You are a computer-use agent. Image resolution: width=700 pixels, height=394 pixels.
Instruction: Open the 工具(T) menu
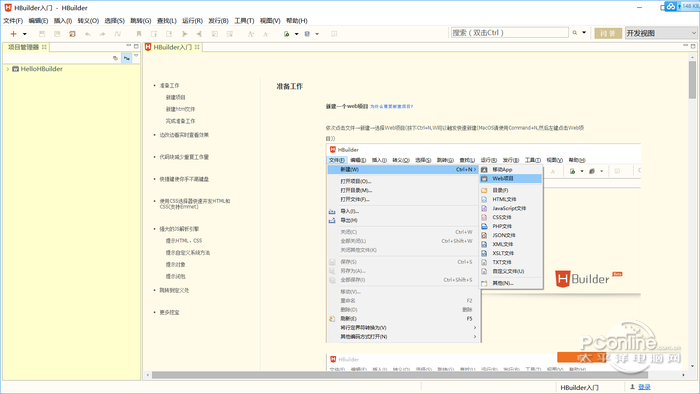pos(244,21)
